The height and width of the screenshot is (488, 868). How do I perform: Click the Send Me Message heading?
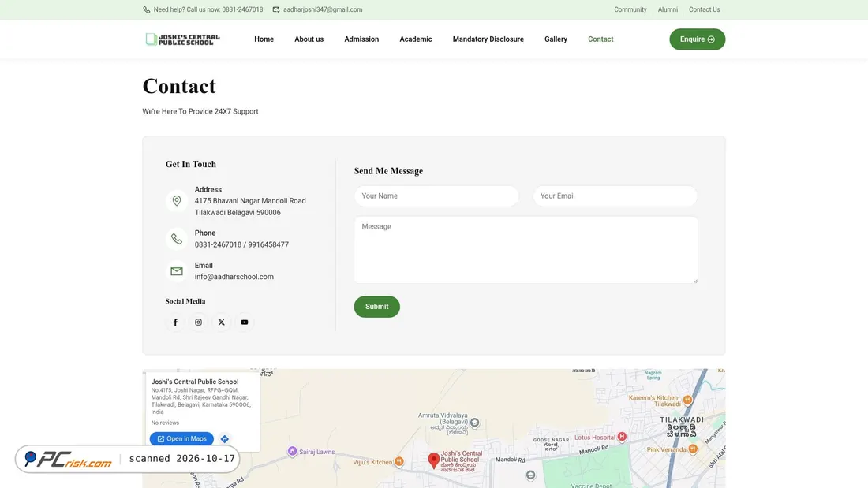388,171
